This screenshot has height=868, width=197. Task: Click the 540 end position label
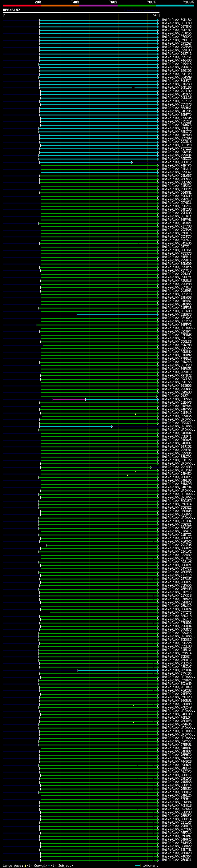[x=155, y=15]
